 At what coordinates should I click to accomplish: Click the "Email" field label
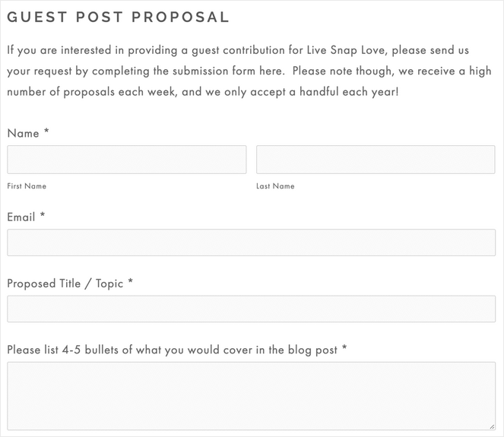coord(21,217)
